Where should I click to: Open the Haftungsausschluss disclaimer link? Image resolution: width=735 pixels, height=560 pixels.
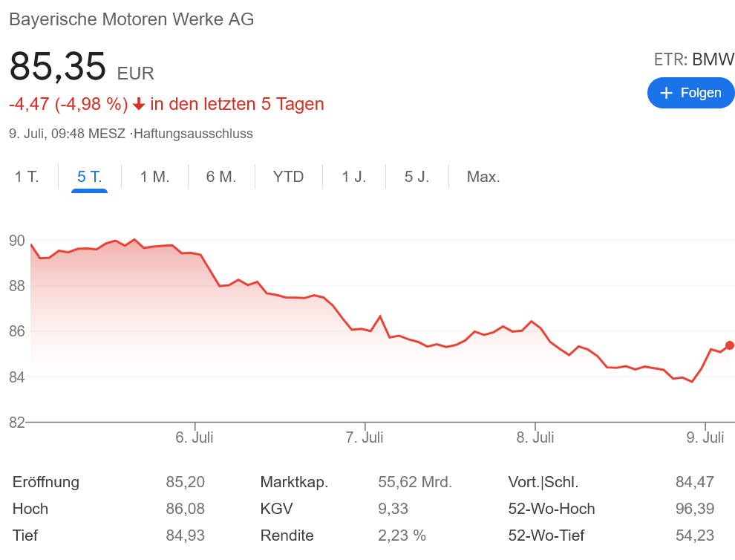(x=193, y=134)
